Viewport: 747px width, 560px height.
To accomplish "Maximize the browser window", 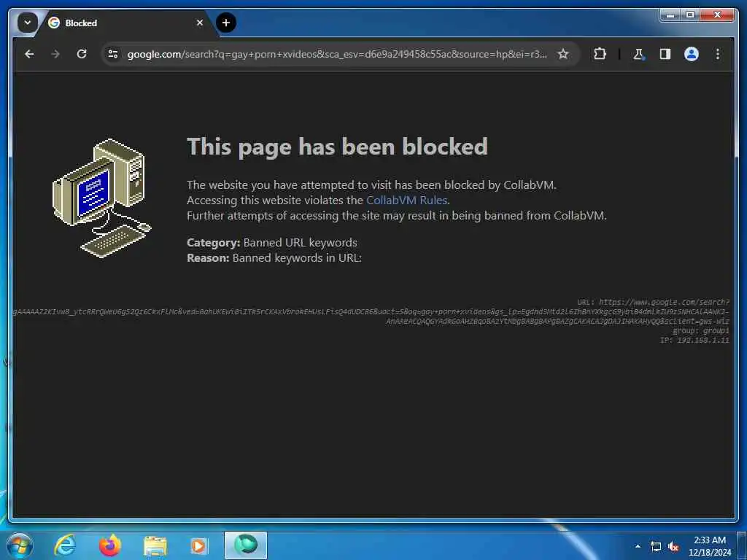I will 690,15.
